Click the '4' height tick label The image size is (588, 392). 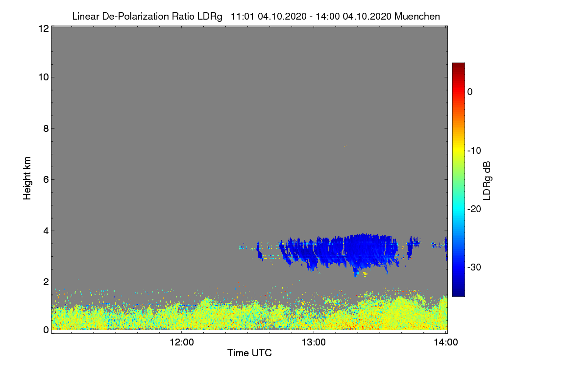click(45, 231)
